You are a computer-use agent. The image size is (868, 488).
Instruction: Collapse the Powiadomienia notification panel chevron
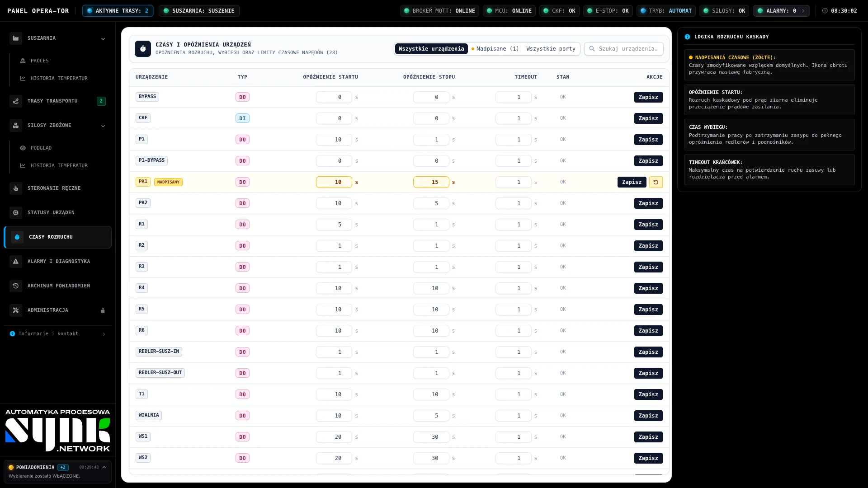point(104,468)
